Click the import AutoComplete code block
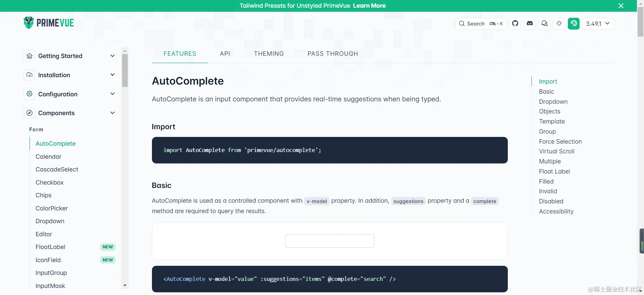644x295 pixels. coord(330,150)
